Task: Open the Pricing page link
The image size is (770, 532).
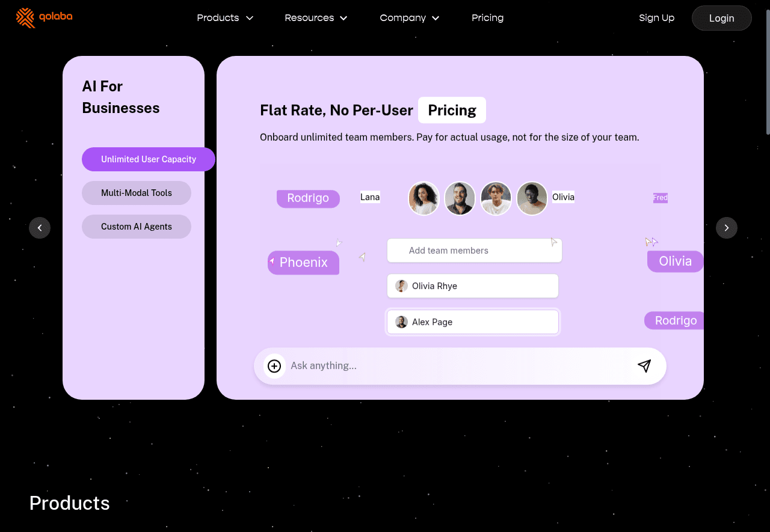Action: (x=487, y=18)
